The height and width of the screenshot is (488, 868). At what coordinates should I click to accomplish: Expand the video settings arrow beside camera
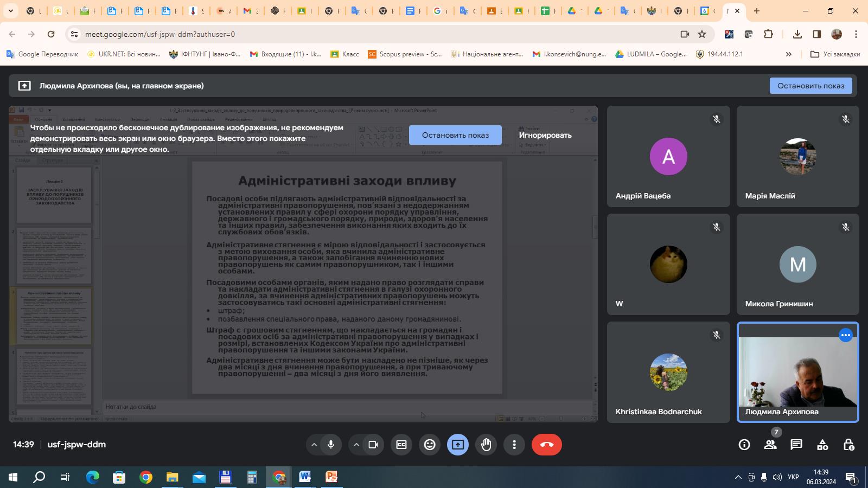pyautogui.click(x=356, y=445)
